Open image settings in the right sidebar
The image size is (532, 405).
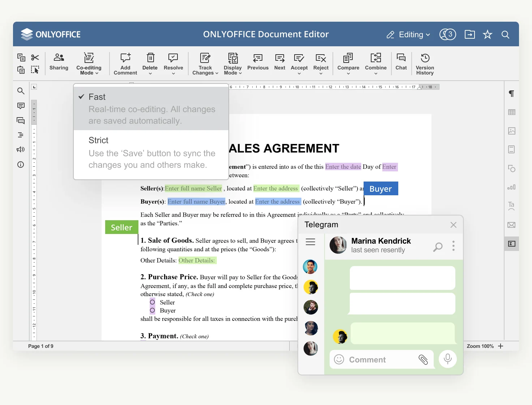pos(512,131)
